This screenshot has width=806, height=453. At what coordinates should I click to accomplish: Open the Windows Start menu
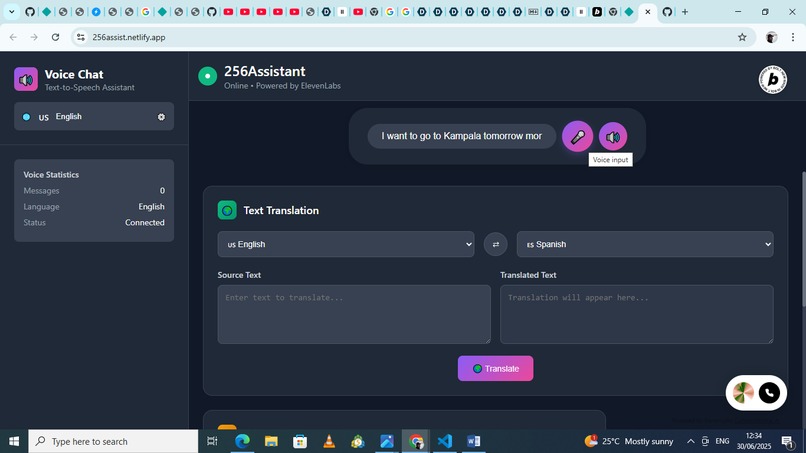coord(14,441)
